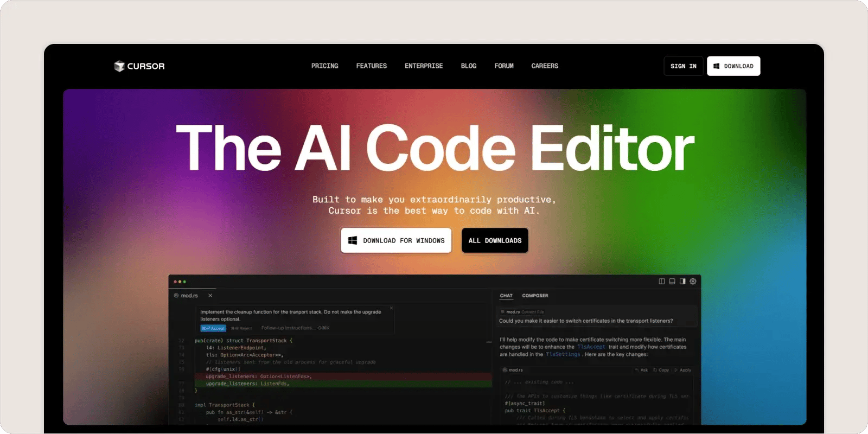Image resolution: width=868 pixels, height=434 pixels.
Task: Toggle the bottom panel layout icon in editor
Action: (x=672, y=281)
